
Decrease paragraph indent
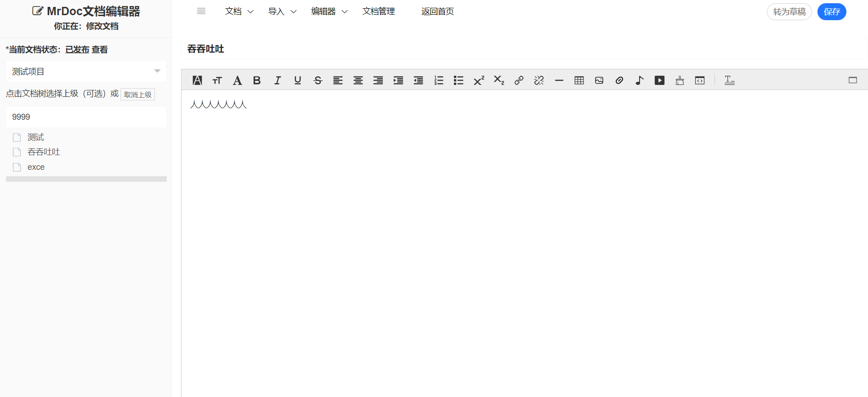[418, 80]
